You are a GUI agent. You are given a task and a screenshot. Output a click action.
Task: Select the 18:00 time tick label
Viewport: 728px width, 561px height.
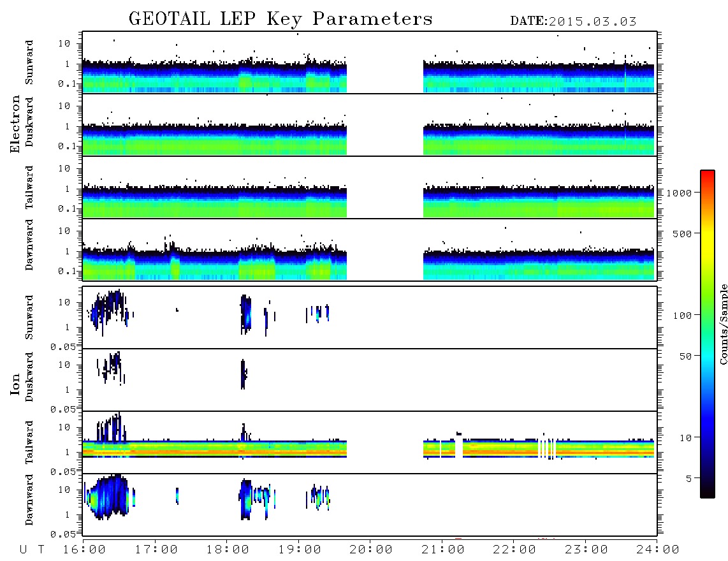(228, 550)
